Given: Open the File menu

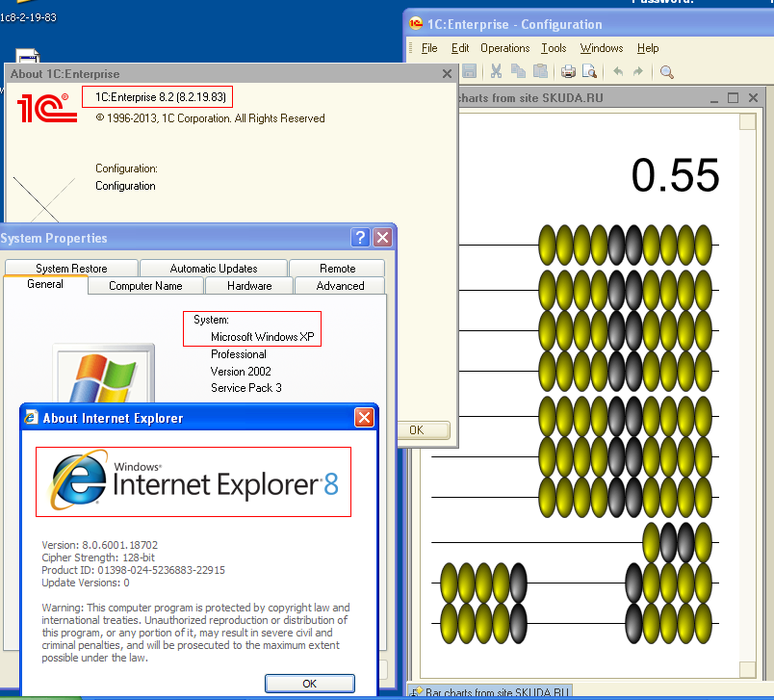Looking at the screenshot, I should 429,48.
